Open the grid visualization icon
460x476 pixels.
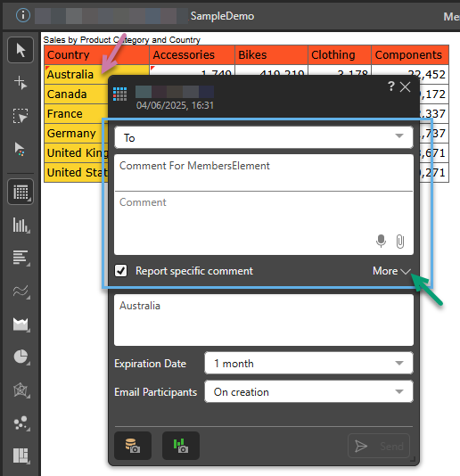click(21, 192)
